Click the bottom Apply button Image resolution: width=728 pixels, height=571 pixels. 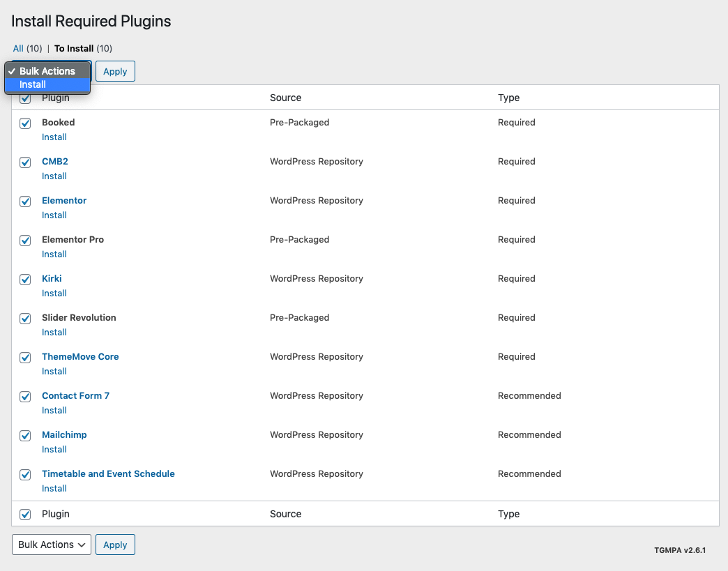coord(115,545)
